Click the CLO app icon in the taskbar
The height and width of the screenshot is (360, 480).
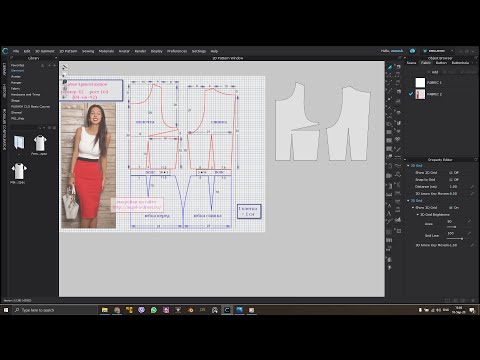pos(227,310)
